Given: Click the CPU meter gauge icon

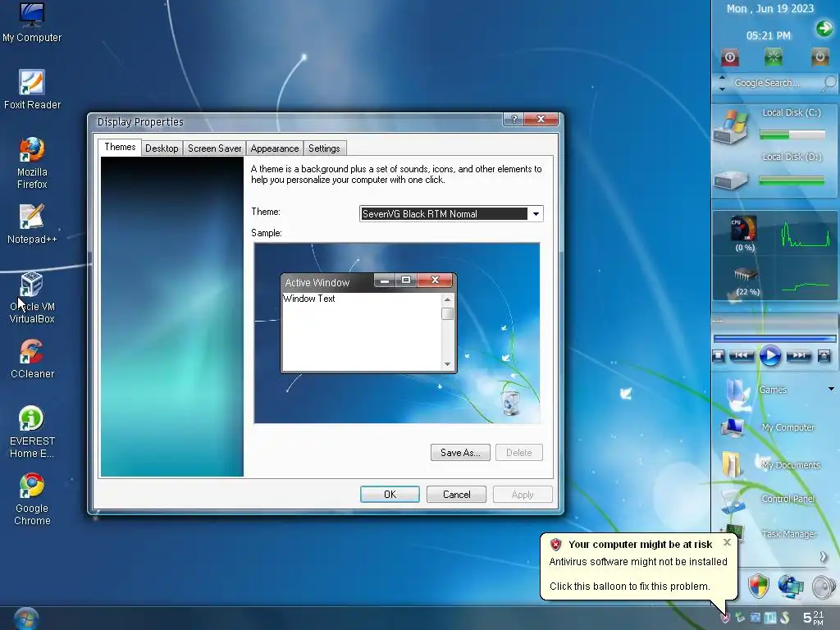Looking at the screenshot, I should point(744,228).
